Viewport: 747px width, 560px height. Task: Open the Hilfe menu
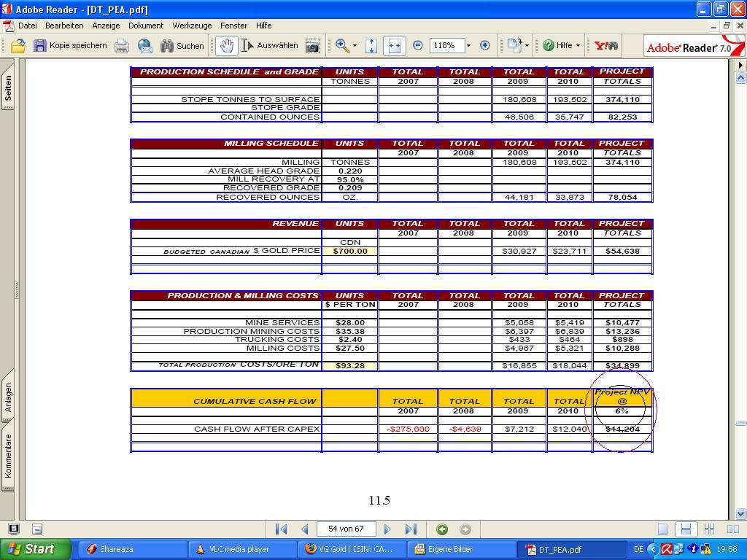point(263,26)
